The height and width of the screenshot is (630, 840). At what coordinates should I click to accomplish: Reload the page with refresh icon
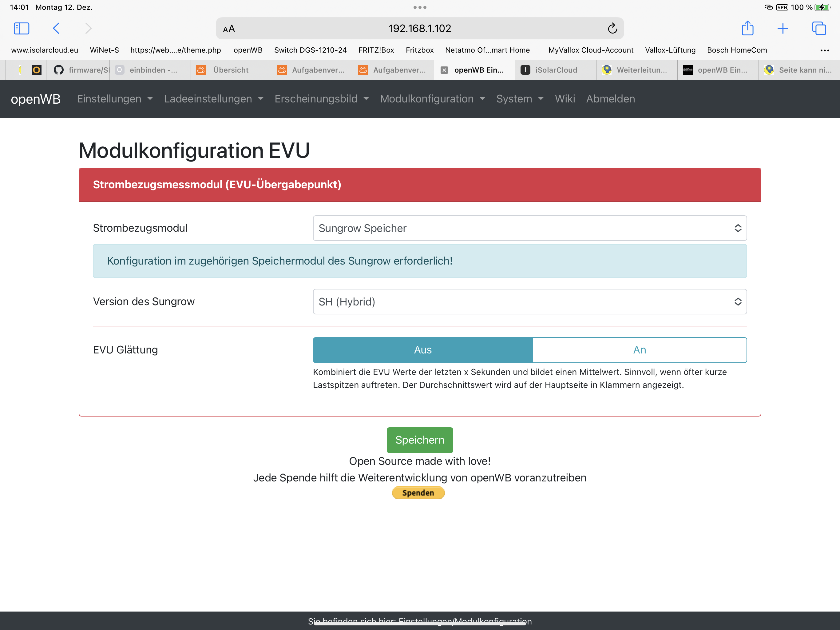612,29
